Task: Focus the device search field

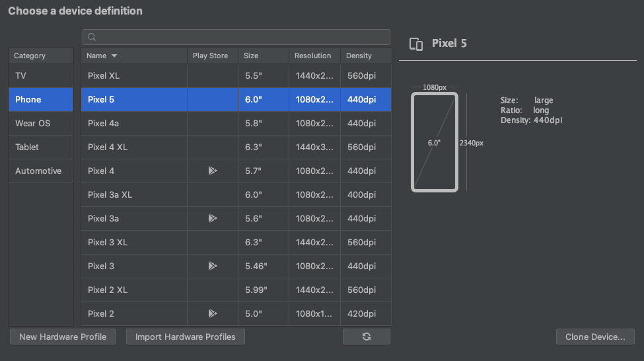Action: point(241,37)
